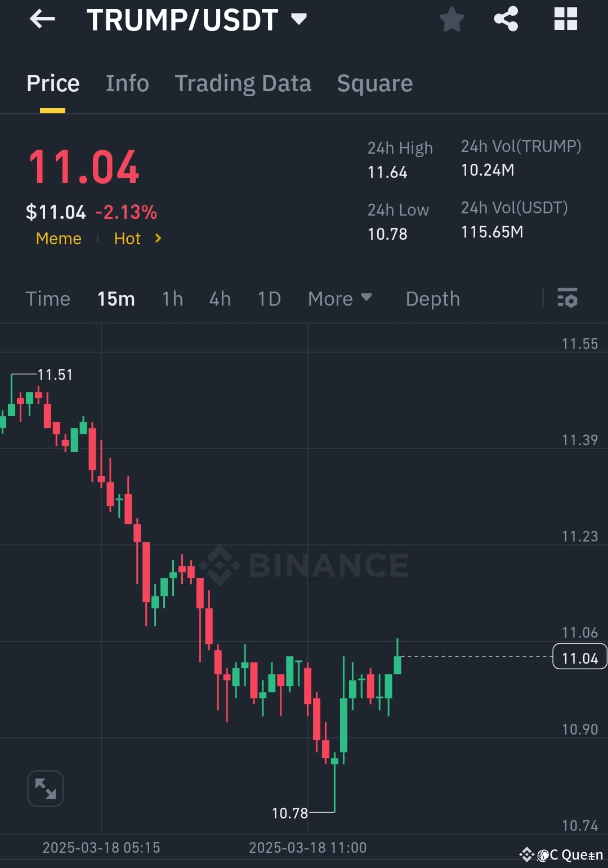Click the back arrow to exit chart
This screenshot has width=608, height=868.
point(42,19)
